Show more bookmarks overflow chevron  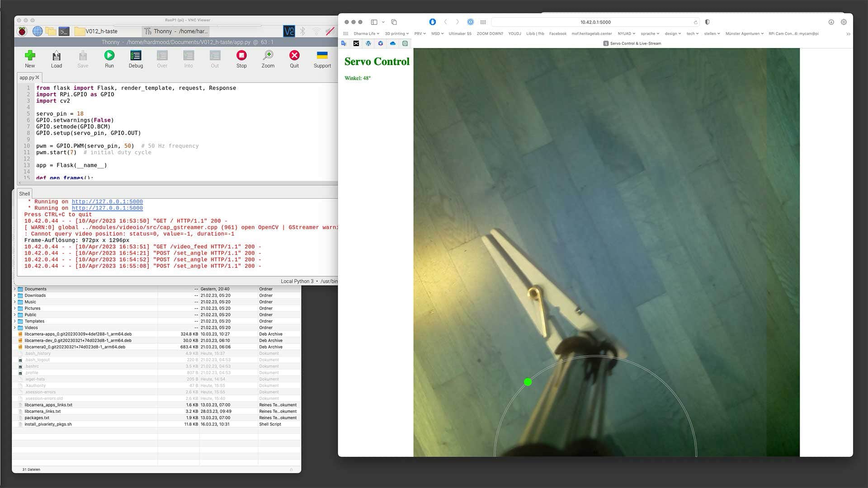[x=848, y=34]
